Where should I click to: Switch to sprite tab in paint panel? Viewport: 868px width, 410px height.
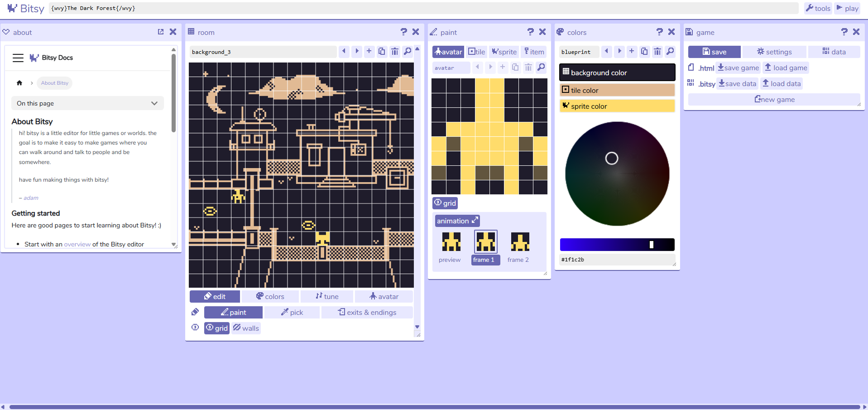[x=504, y=52]
